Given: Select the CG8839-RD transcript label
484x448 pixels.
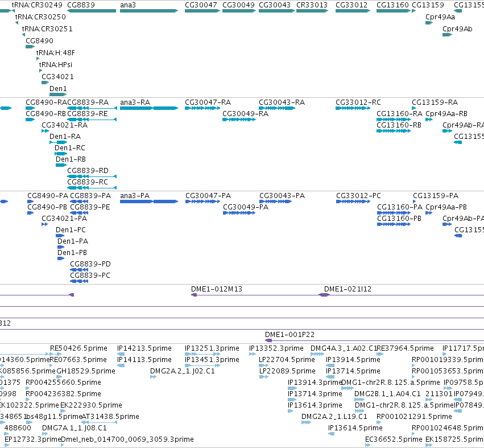Looking at the screenshot, I should tap(88, 171).
